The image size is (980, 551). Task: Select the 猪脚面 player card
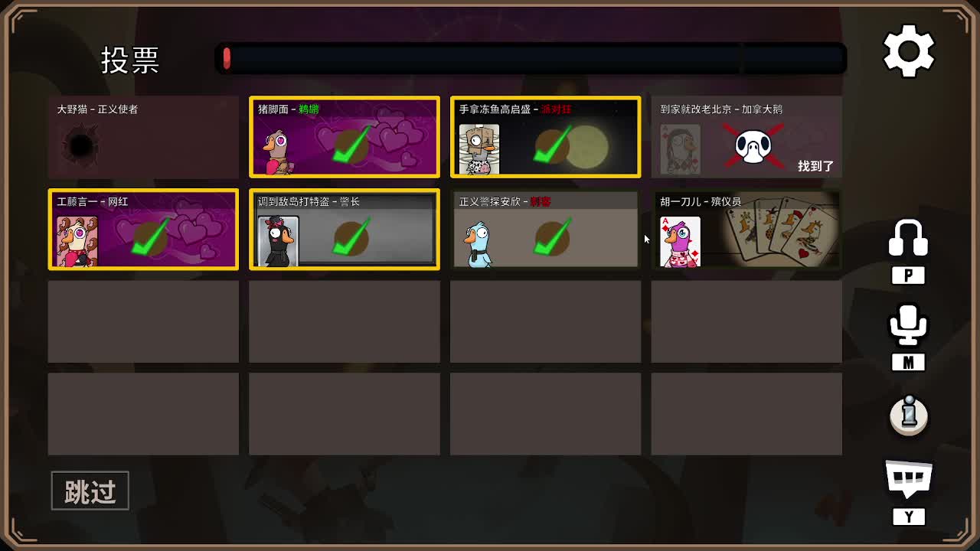(345, 136)
